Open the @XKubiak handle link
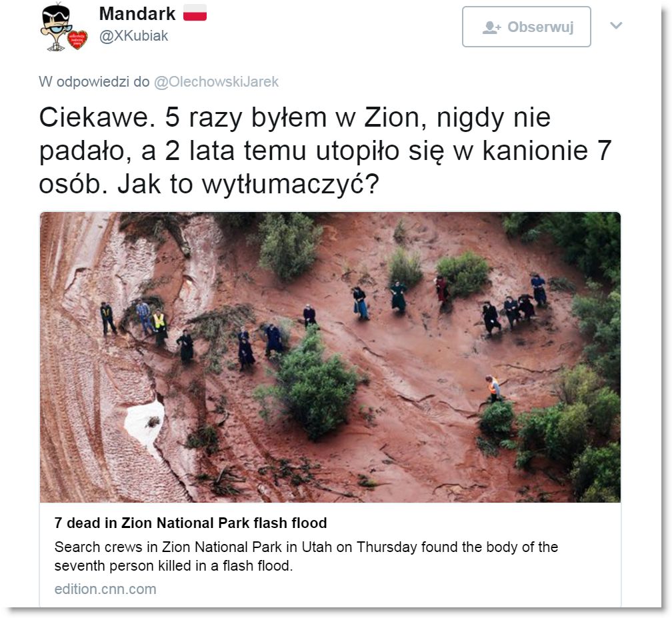The width and height of the screenshot is (672, 618). point(134,36)
